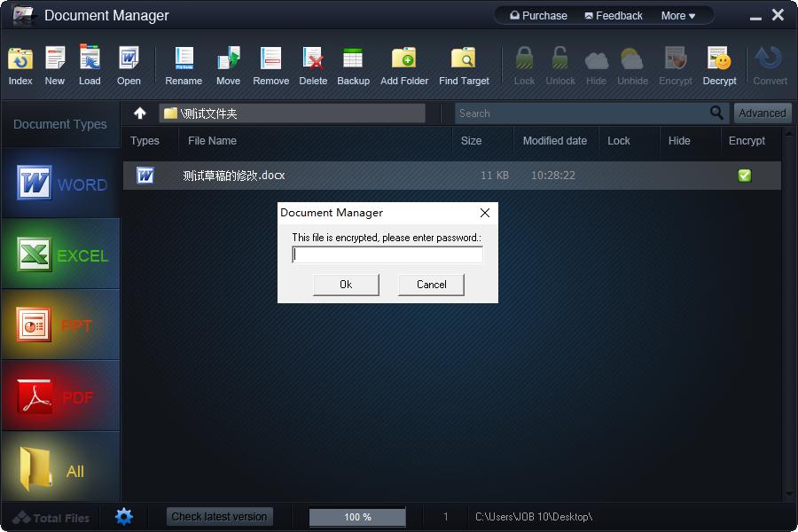Click the Hide column header
Viewport: 798px width, 532px height.
(679, 141)
